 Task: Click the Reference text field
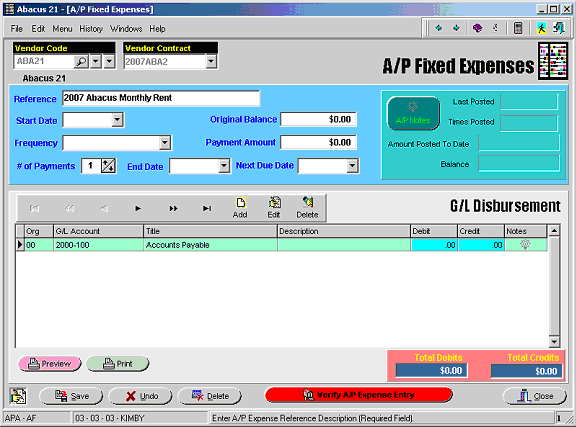tap(161, 98)
